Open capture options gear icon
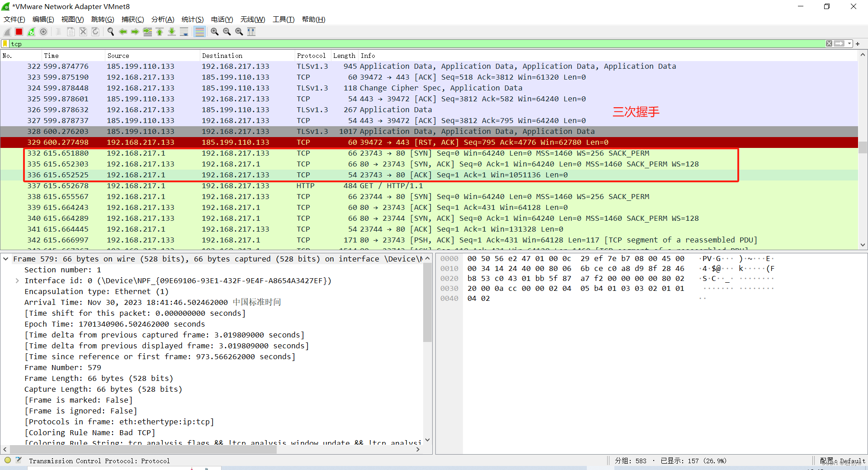This screenshot has height=470, width=868. tap(43, 32)
